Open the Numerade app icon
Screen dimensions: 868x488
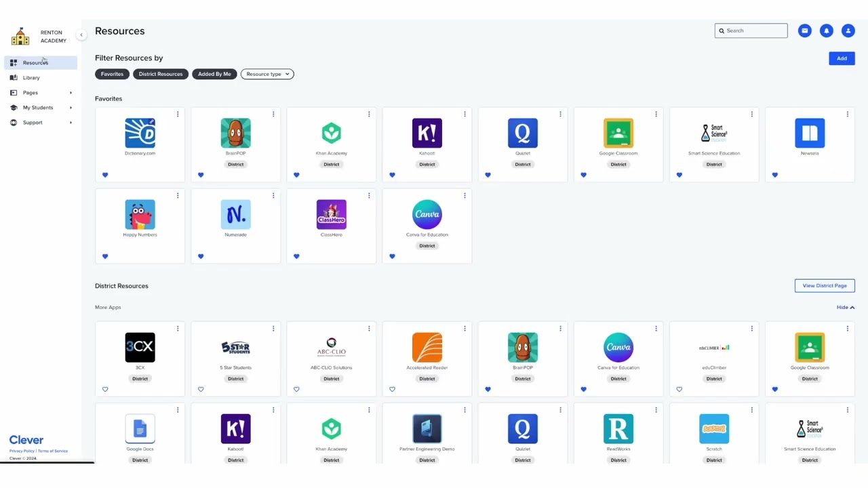click(235, 214)
